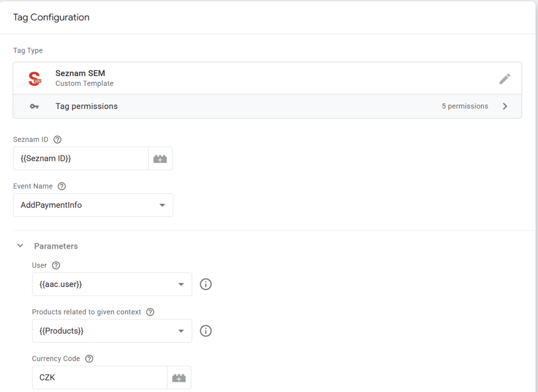538x392 pixels.
Task: Click help icon beside User label
Action: 57,265
